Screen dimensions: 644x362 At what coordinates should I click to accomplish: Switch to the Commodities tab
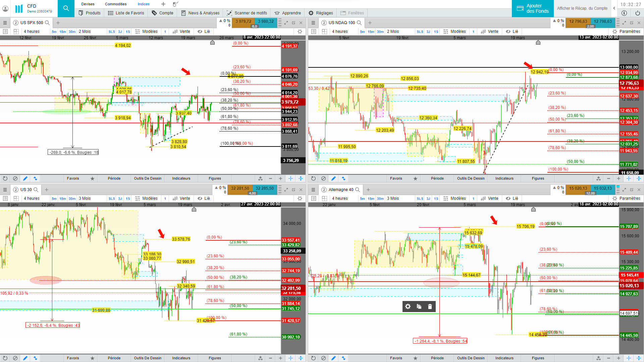point(116,4)
